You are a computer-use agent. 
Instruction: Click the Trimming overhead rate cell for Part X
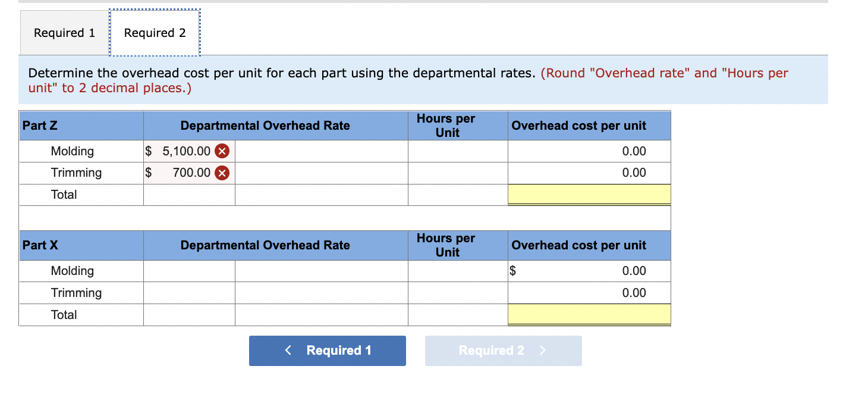(x=188, y=293)
